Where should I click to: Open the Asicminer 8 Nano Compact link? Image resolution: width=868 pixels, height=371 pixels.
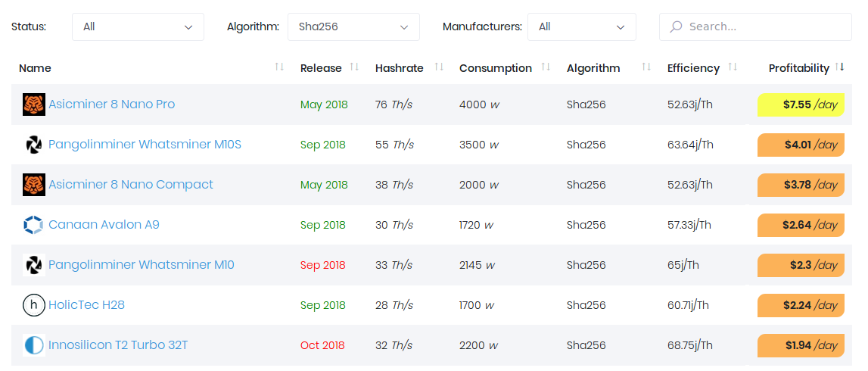(131, 185)
